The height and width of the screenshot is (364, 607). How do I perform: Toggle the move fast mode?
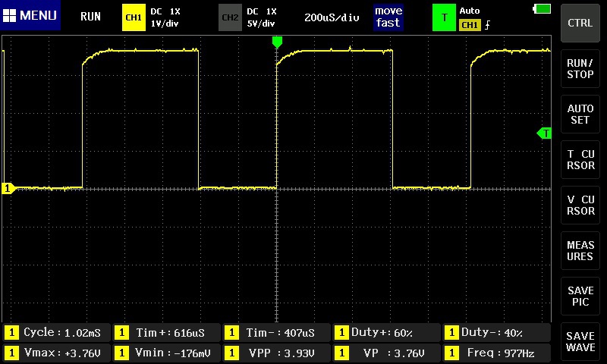click(x=388, y=17)
